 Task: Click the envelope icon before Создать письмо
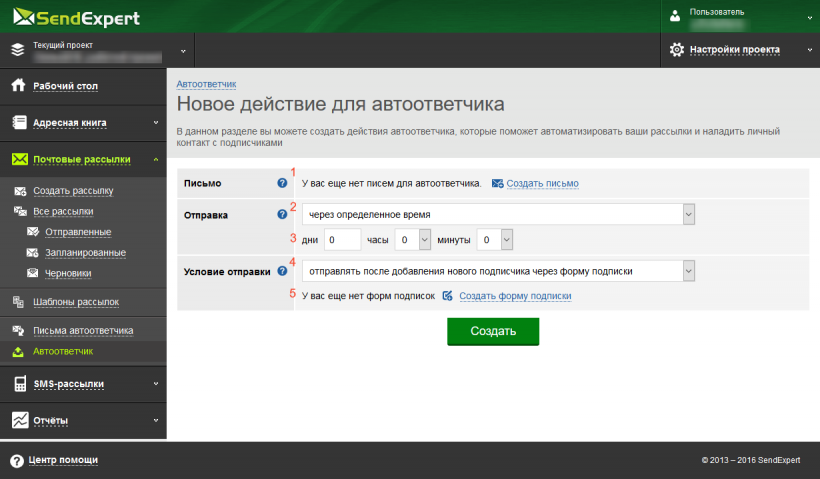497,183
